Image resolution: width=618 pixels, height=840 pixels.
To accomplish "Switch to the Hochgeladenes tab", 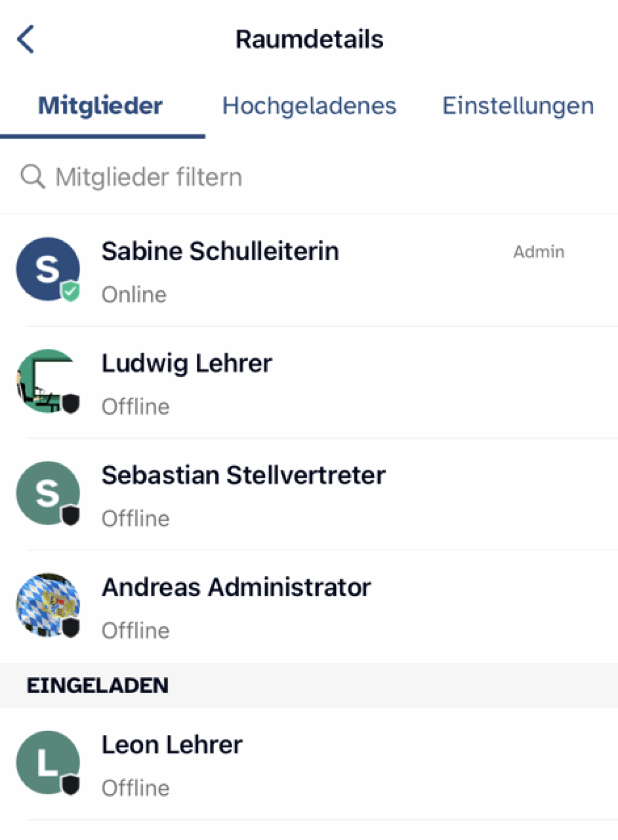I will click(309, 106).
